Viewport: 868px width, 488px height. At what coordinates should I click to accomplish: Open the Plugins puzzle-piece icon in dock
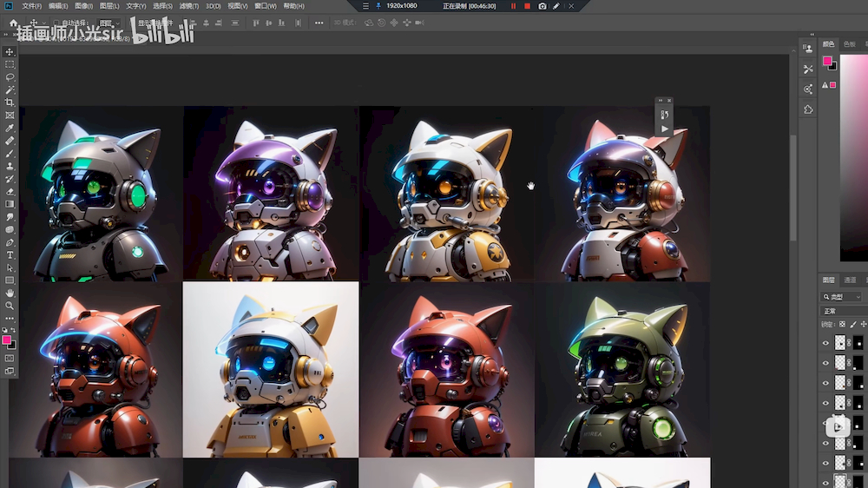click(x=808, y=109)
